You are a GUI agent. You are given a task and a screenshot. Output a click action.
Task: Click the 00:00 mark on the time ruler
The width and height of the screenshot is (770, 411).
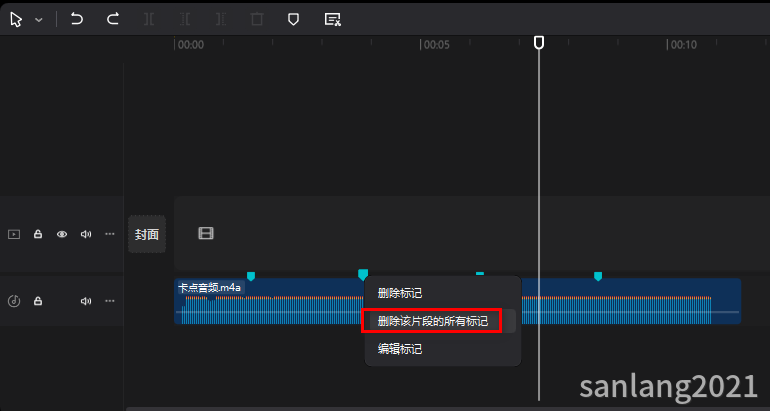[x=191, y=45]
